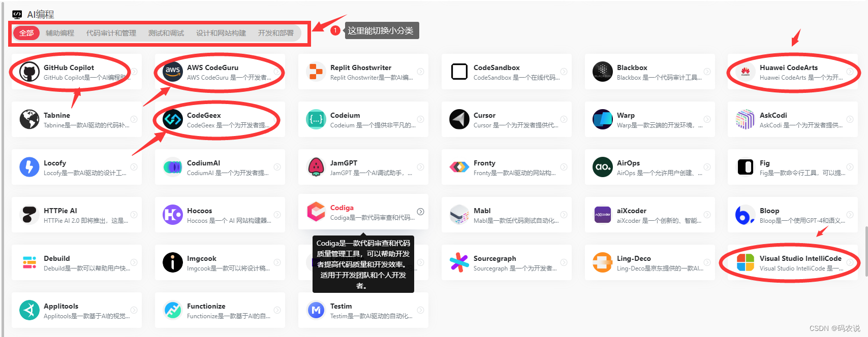
Task: Open the Visual Studio IntelliCode four-color icon
Action: [746, 263]
